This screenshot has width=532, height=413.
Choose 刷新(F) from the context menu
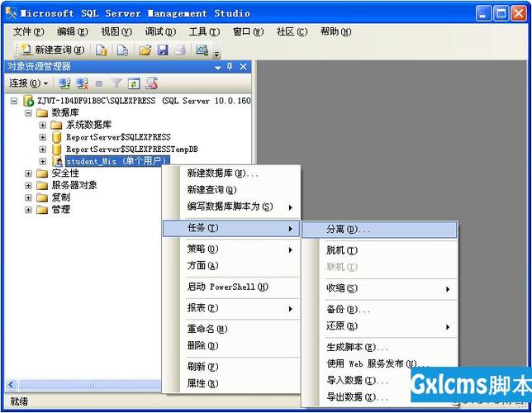click(x=231, y=367)
